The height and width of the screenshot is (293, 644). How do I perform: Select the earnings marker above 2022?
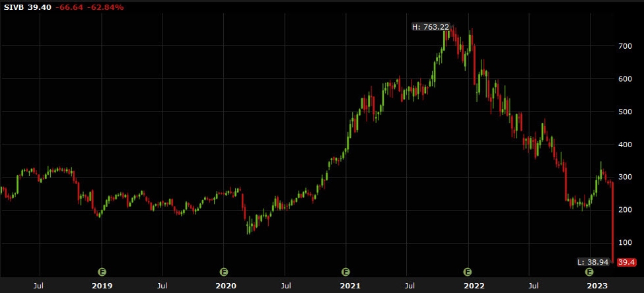coord(468,271)
